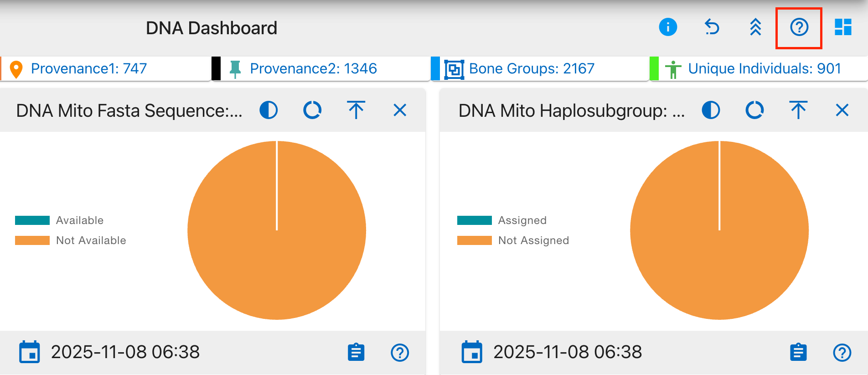Close the DNA Mito Fasta Sequence card
Image resolution: width=868 pixels, height=375 pixels.
(400, 110)
